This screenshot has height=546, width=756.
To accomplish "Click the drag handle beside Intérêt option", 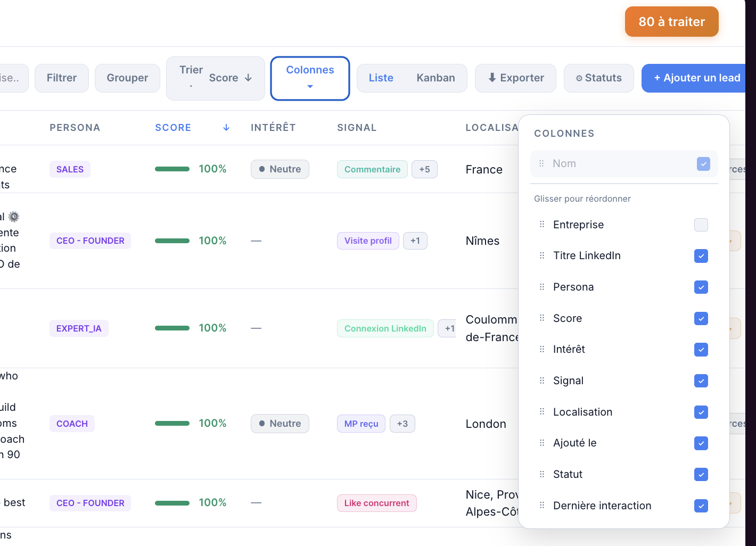I will [542, 349].
